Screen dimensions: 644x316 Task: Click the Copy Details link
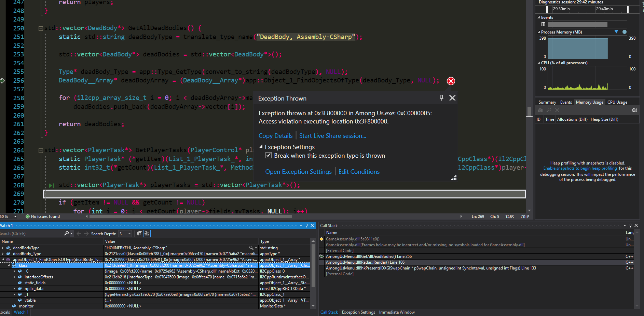pyautogui.click(x=275, y=135)
